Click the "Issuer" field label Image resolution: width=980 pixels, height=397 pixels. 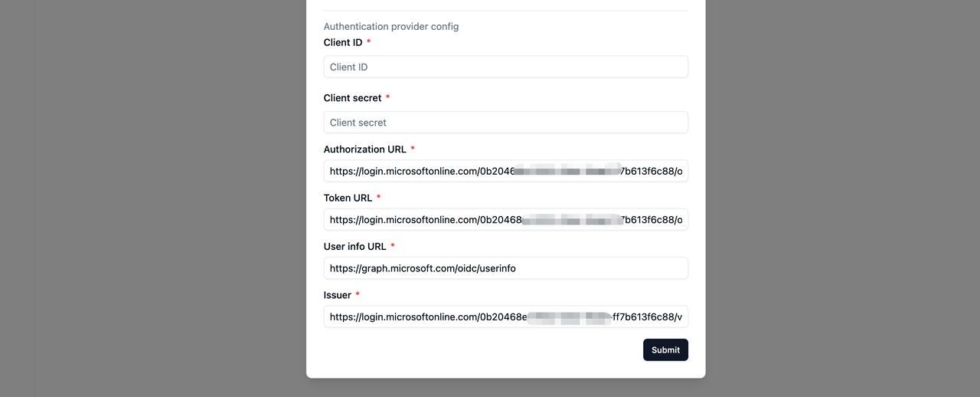tap(338, 295)
